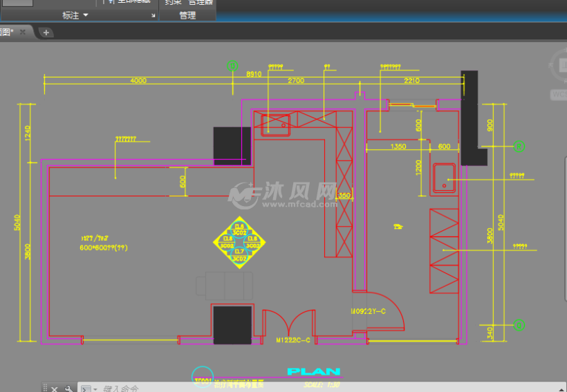Select the green grid bubble labeled R

(519, 147)
